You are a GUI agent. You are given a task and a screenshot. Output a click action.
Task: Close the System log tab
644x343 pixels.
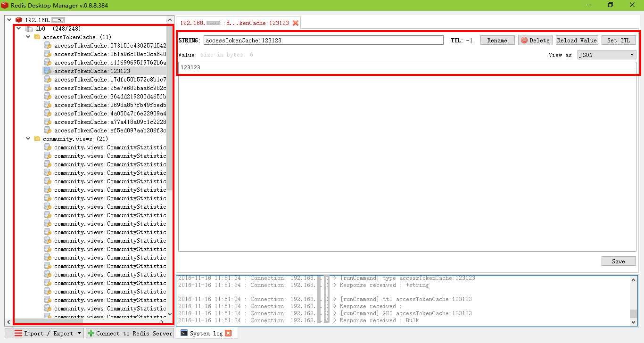point(228,333)
